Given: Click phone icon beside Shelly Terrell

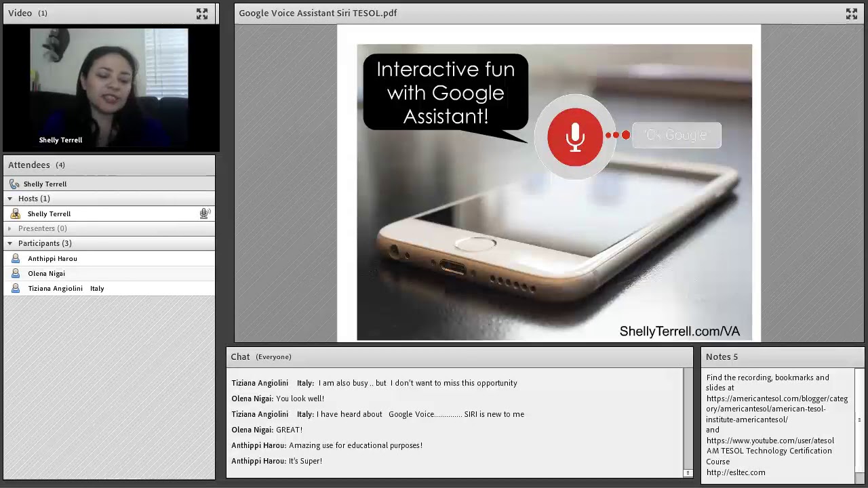Looking at the screenshot, I should pos(14,184).
